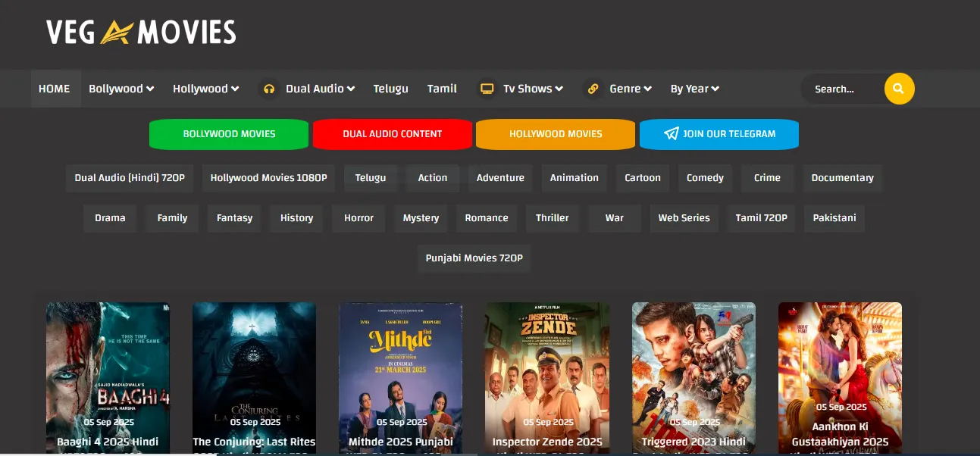Open the orange Hollywood Movies button
This screenshot has width=980, height=456.
(556, 134)
